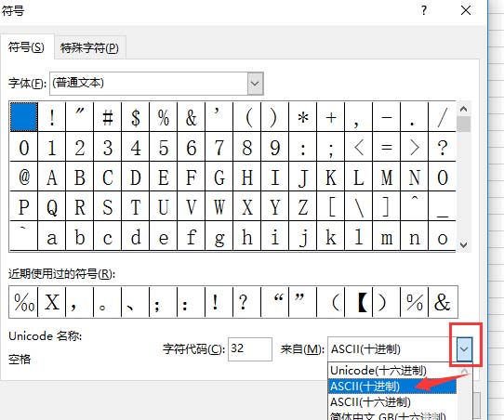Choose the asterisk character cell
This screenshot has width=504, height=420.
303,117
